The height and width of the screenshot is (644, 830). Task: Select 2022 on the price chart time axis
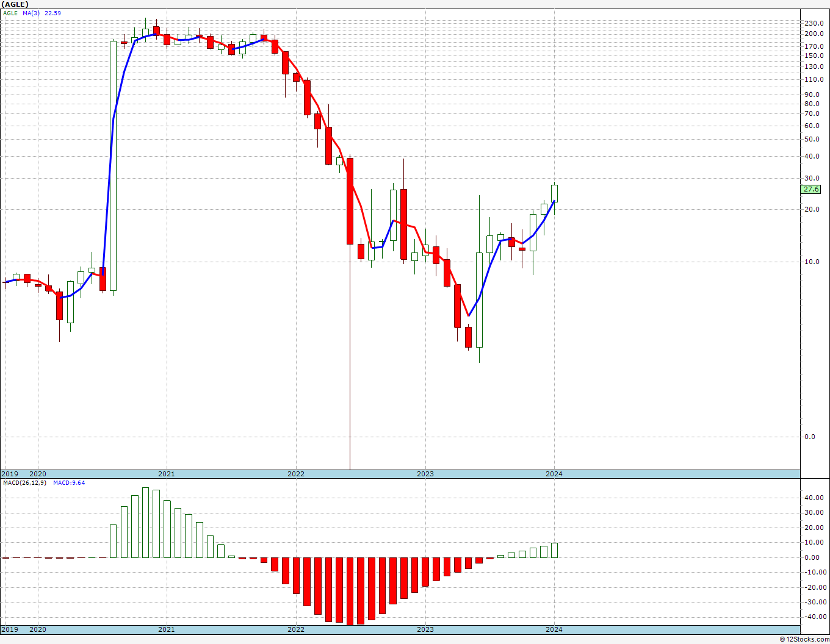[296, 474]
